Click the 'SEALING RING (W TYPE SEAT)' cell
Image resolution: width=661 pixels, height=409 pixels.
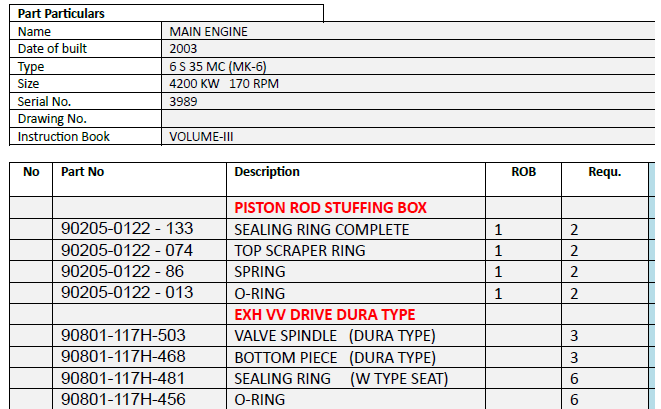click(341, 379)
